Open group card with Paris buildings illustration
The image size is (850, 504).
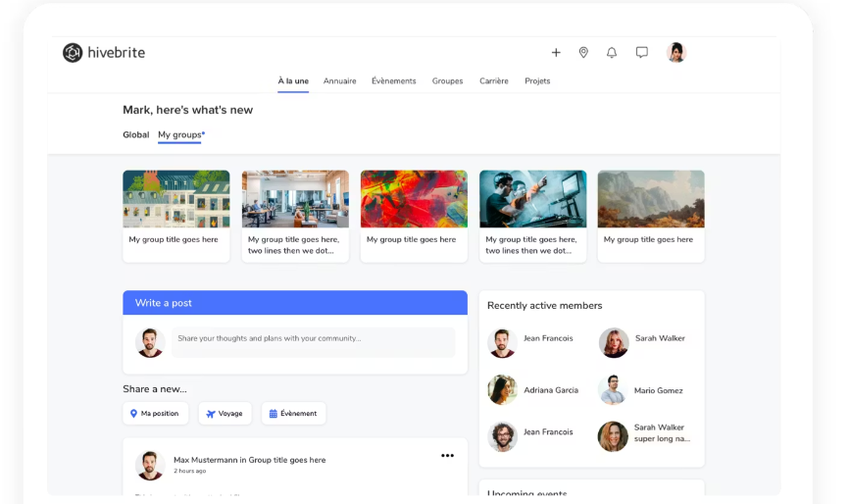(176, 217)
